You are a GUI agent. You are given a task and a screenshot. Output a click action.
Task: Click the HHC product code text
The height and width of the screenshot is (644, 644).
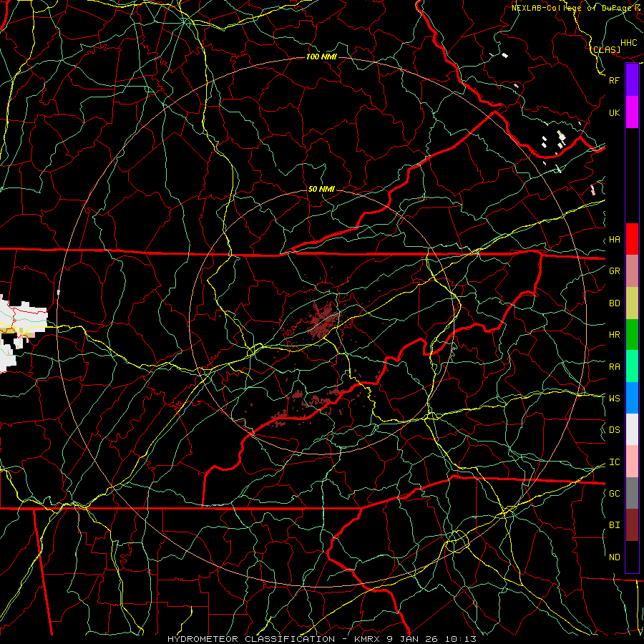(629, 43)
